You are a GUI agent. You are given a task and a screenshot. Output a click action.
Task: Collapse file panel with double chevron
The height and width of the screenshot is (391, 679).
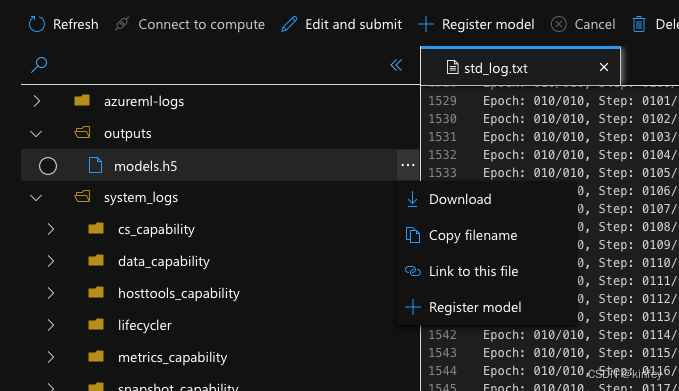pos(396,65)
